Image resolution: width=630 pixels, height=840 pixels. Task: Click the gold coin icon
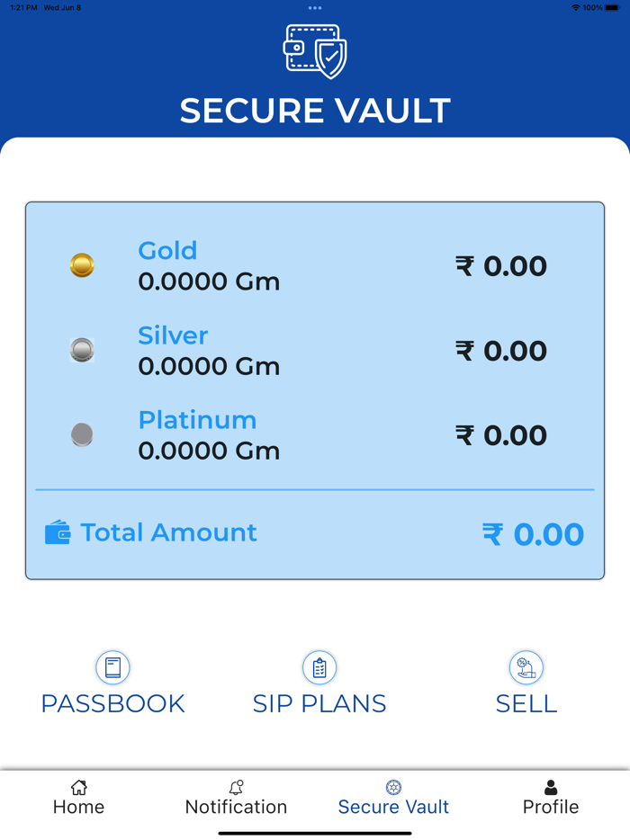coord(82,265)
